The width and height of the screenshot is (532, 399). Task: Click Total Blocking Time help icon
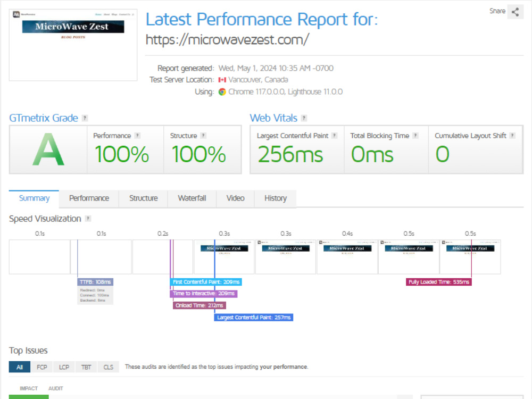(415, 136)
